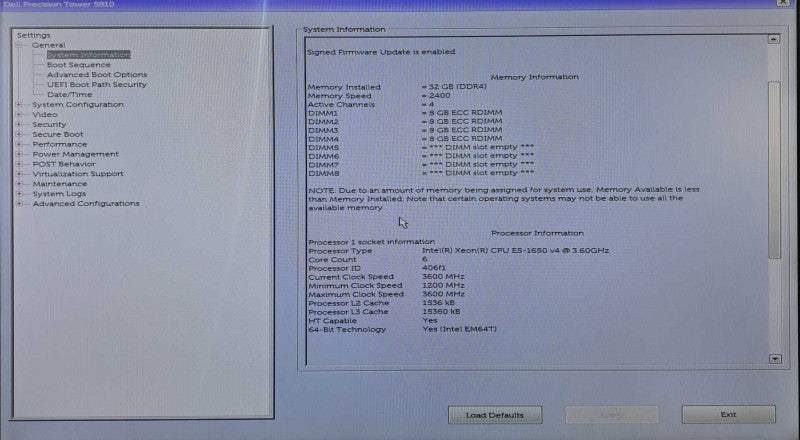The width and height of the screenshot is (800, 440).
Task: Open Boot Sequence settings
Action: [x=79, y=65]
